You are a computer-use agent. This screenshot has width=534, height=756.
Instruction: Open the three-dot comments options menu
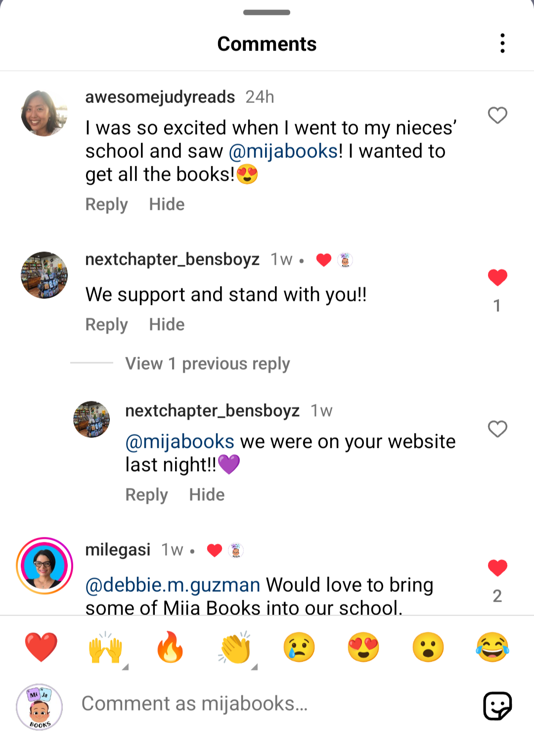click(x=502, y=44)
